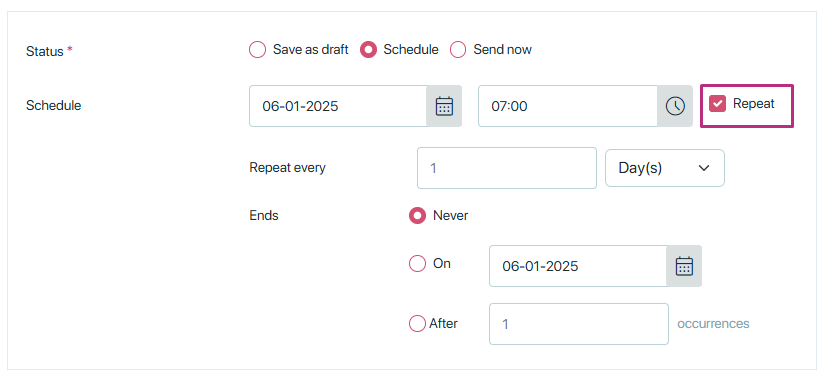The image size is (827, 378).
Task: Open the clock time picker icon
Action: [675, 106]
